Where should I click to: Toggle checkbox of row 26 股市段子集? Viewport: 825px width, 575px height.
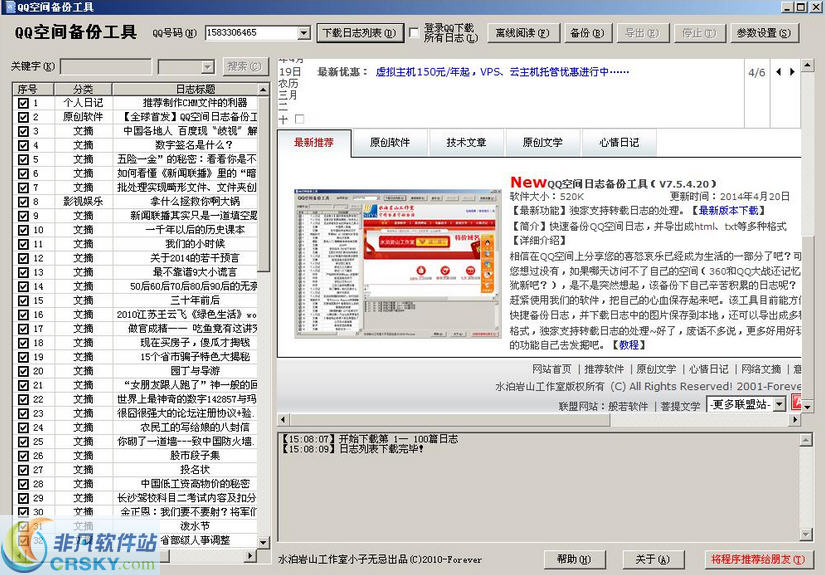[x=23, y=456]
